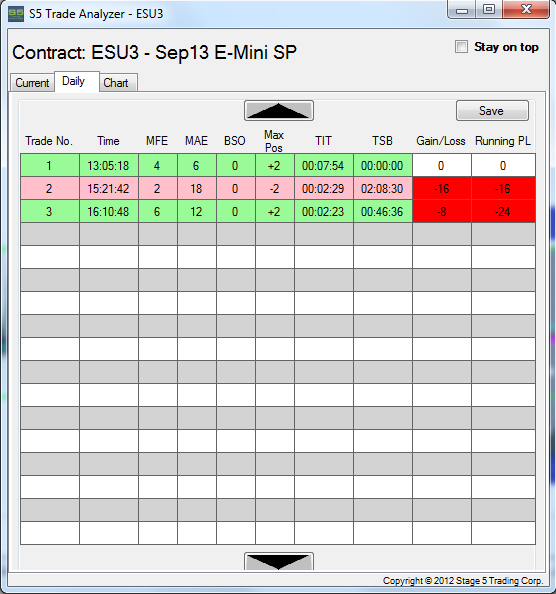This screenshot has height=594, width=556.
Task: Click MAE value 18 in trade 2
Action: (x=197, y=189)
